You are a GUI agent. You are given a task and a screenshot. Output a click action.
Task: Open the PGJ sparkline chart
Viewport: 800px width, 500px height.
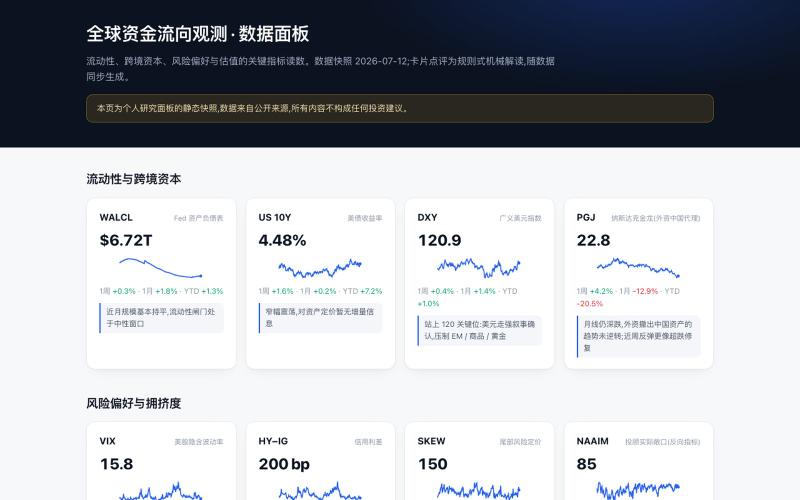click(638, 268)
